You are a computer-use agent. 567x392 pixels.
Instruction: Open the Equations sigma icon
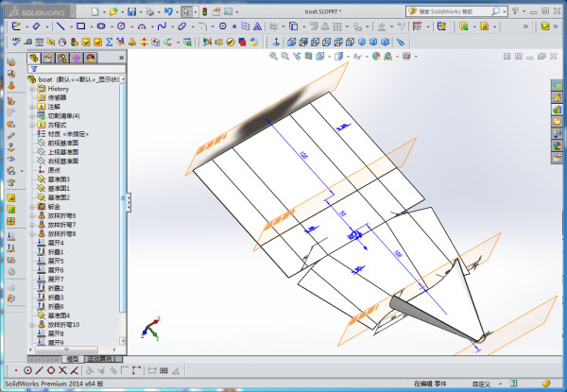(110, 42)
